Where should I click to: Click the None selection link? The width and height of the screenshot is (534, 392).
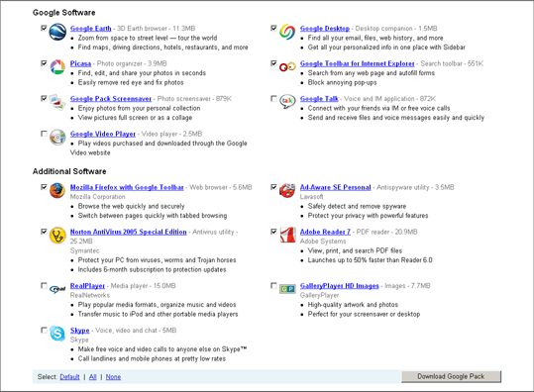(x=113, y=377)
